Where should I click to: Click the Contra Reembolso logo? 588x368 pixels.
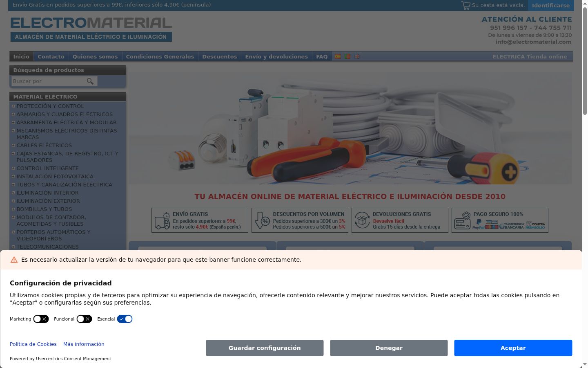click(535, 225)
